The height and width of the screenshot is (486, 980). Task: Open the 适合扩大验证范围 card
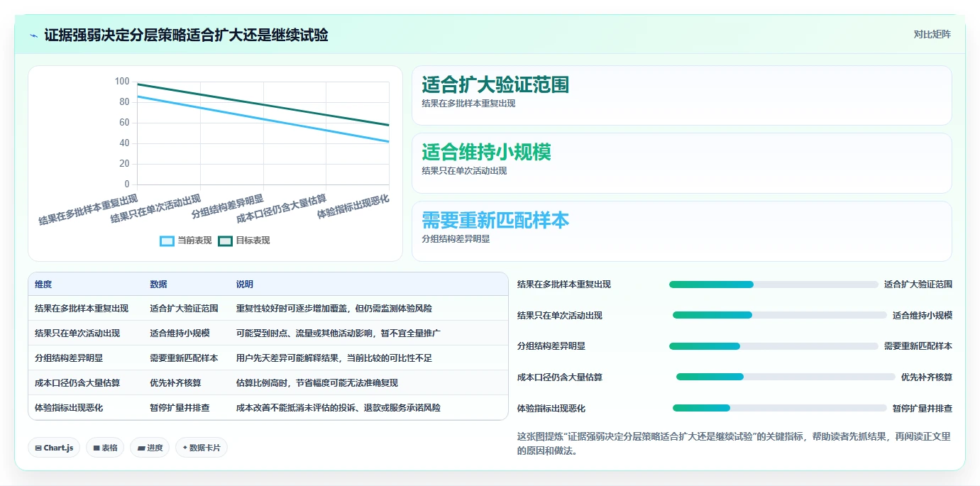coord(681,95)
